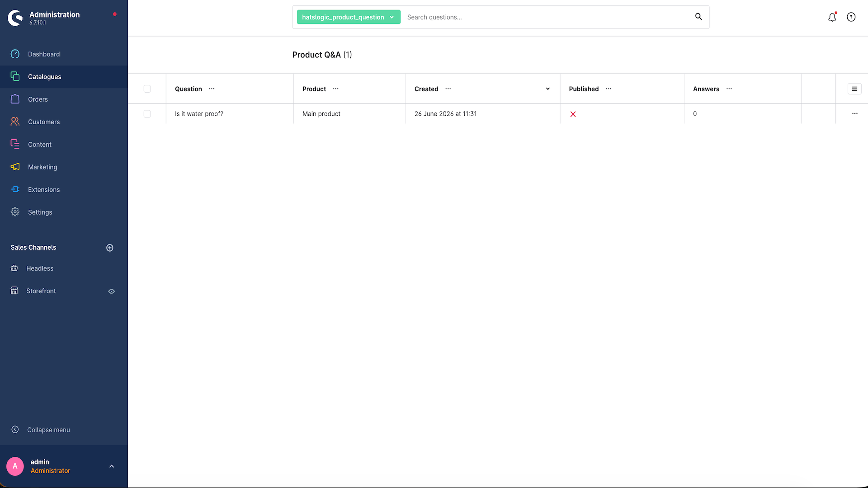Open the notifications bell
The height and width of the screenshot is (488, 868).
click(832, 17)
